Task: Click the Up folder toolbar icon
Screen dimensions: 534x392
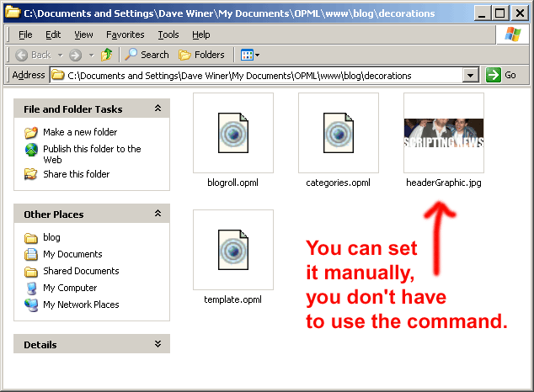Action: click(x=106, y=55)
